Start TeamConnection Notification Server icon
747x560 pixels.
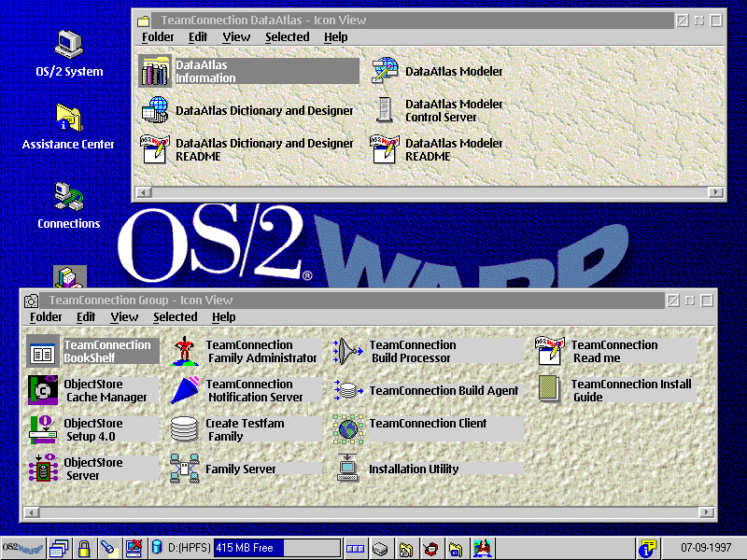(185, 390)
